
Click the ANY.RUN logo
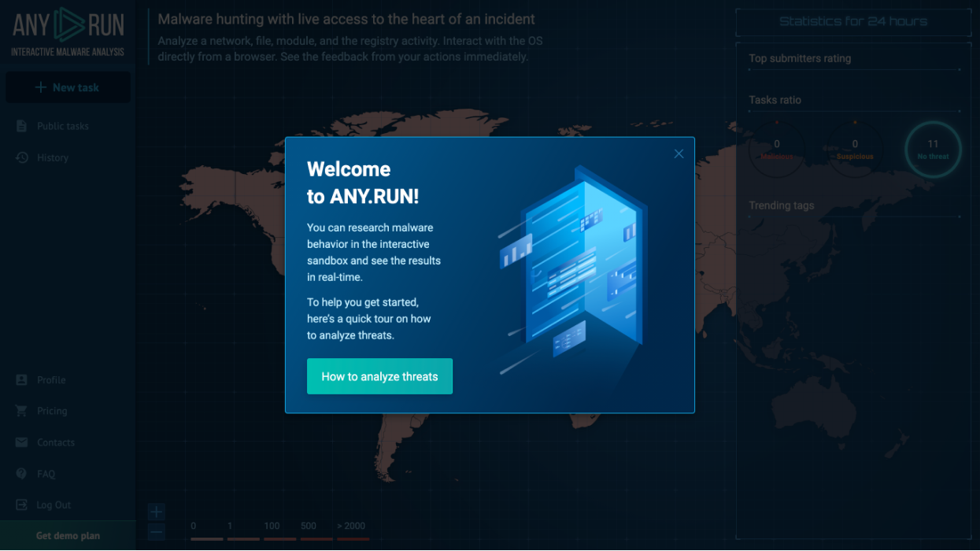tap(68, 32)
